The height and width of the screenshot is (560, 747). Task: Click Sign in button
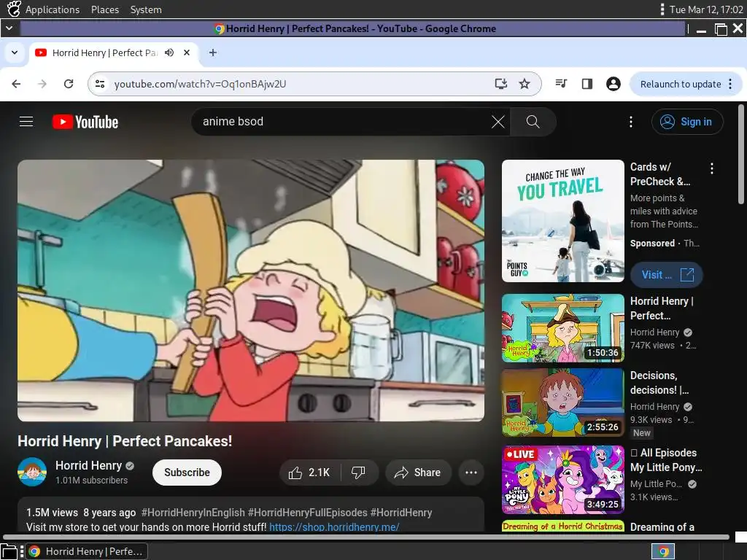point(687,122)
